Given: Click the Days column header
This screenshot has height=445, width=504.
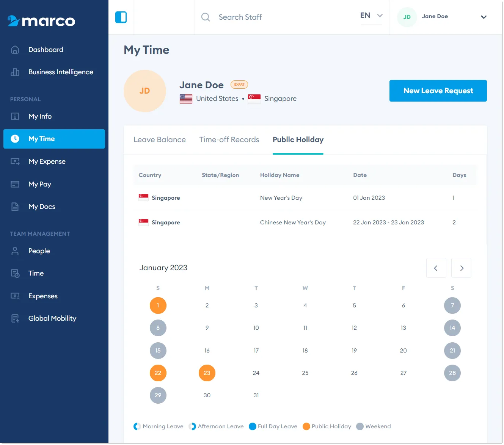Looking at the screenshot, I should click(459, 175).
